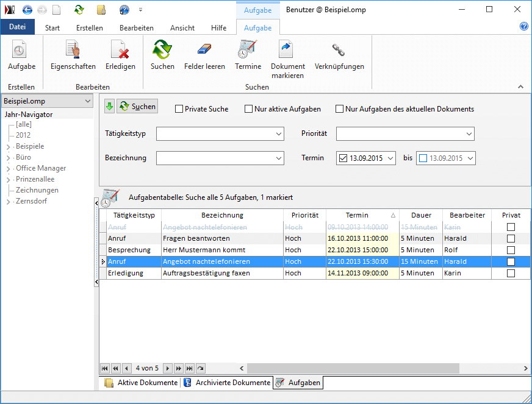This screenshot has height=404, width=532.
Task: Sort table by Termin column header
Action: click(362, 215)
